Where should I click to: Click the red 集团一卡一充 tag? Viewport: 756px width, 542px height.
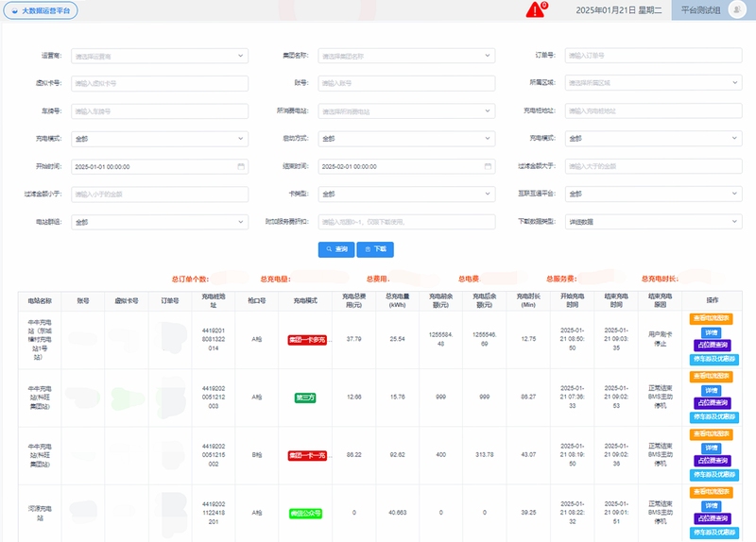pos(307,456)
